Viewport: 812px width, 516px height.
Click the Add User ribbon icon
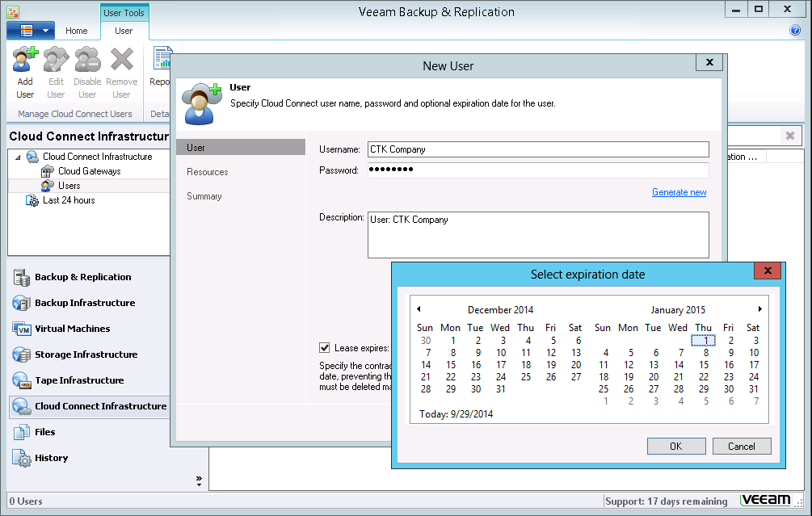point(25,73)
